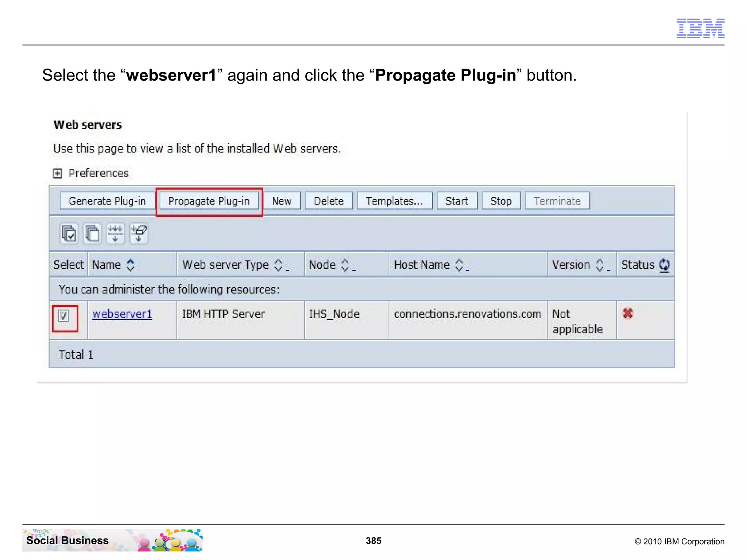Screen dimensions: 747x560
Task: Open the webserver1 link
Action: pos(122,314)
